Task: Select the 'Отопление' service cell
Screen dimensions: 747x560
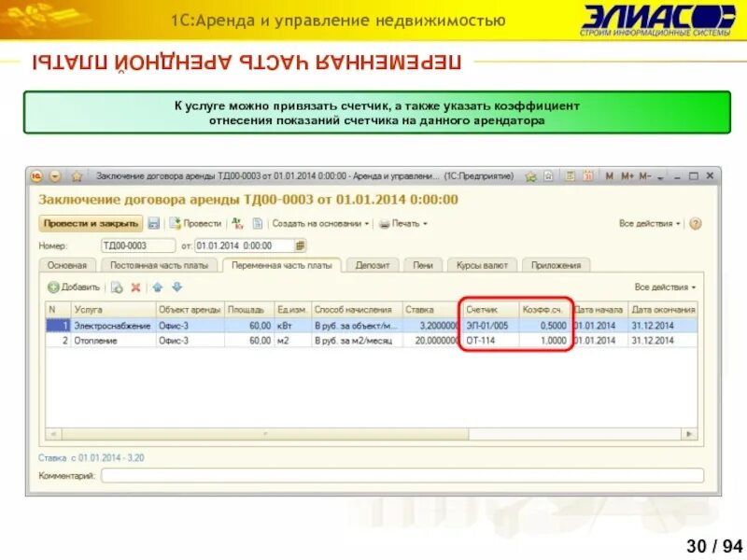Action: (x=113, y=341)
